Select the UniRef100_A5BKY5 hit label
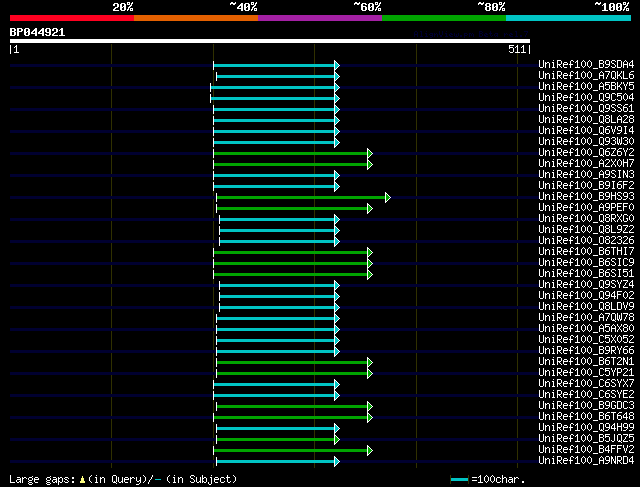Viewport: 640px width, 487px height. tap(586, 87)
